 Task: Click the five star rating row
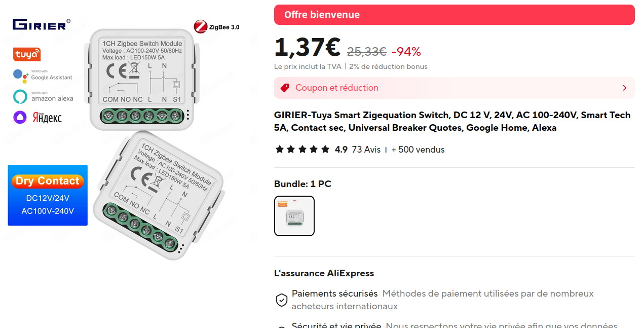[302, 150]
